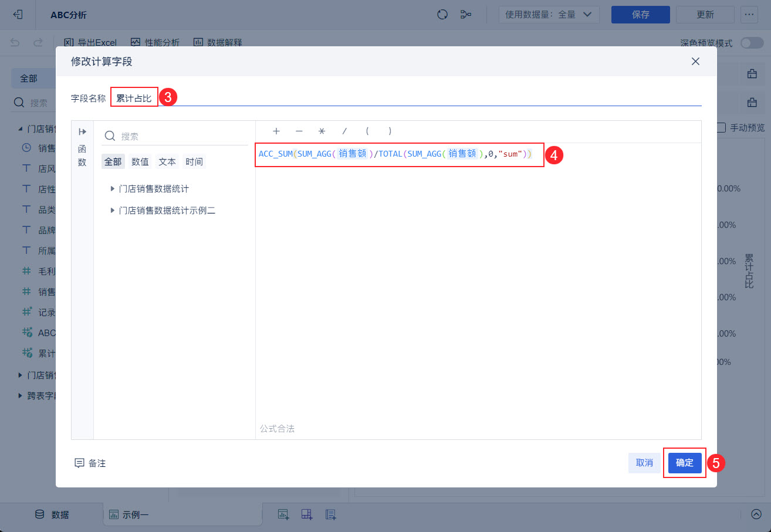
Task: Select the 数值 filter tab
Action: (140, 161)
